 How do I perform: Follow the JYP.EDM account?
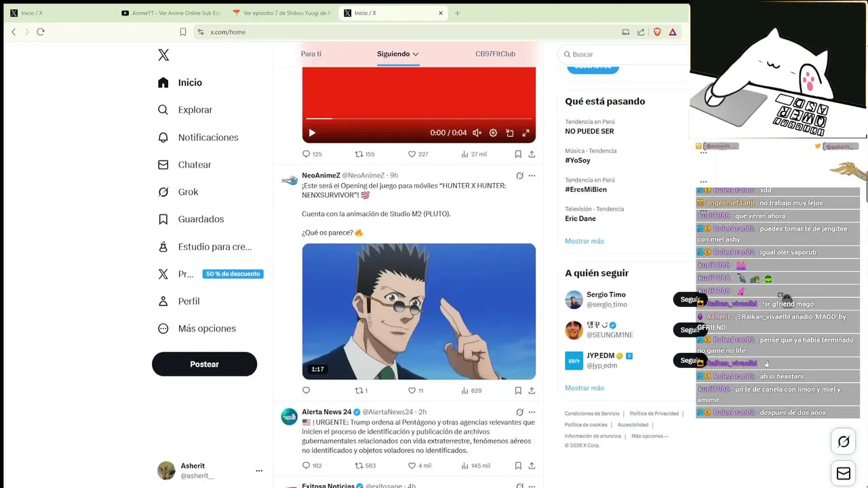pyautogui.click(x=690, y=361)
